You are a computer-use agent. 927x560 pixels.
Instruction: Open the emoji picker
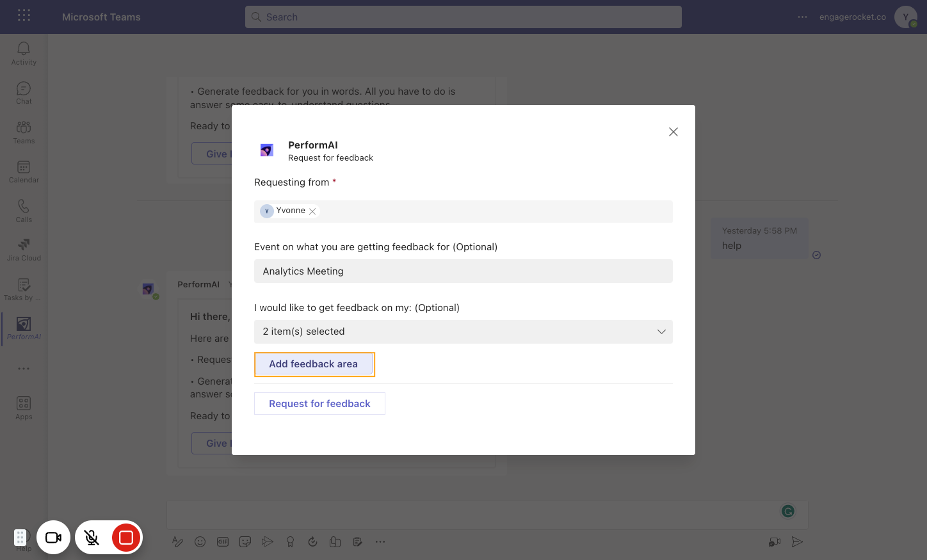[x=200, y=542]
